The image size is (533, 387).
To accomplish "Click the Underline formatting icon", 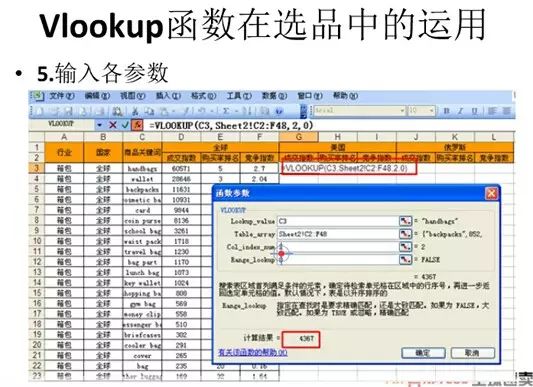I will (x=475, y=111).
